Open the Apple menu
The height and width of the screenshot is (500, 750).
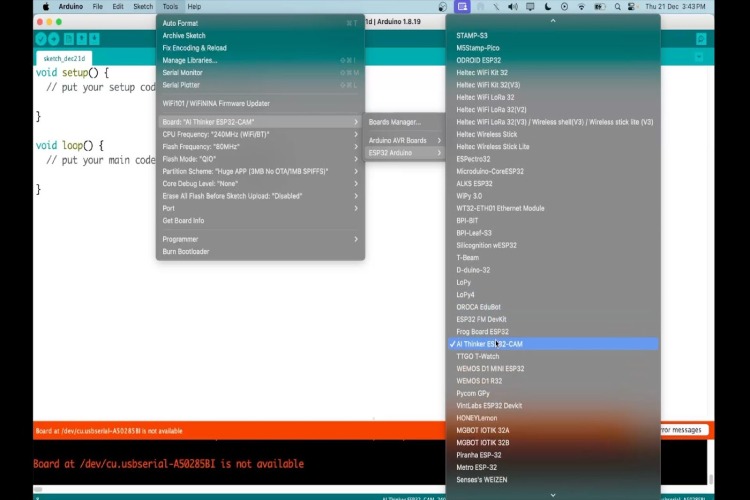click(x=46, y=7)
